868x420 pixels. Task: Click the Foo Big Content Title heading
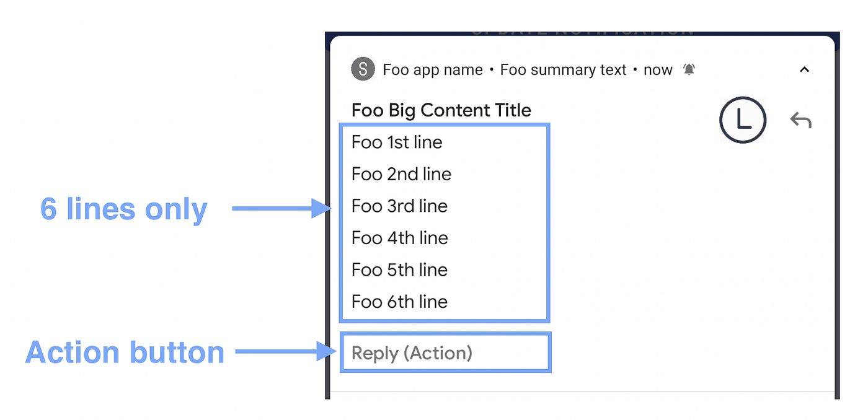pyautogui.click(x=441, y=110)
